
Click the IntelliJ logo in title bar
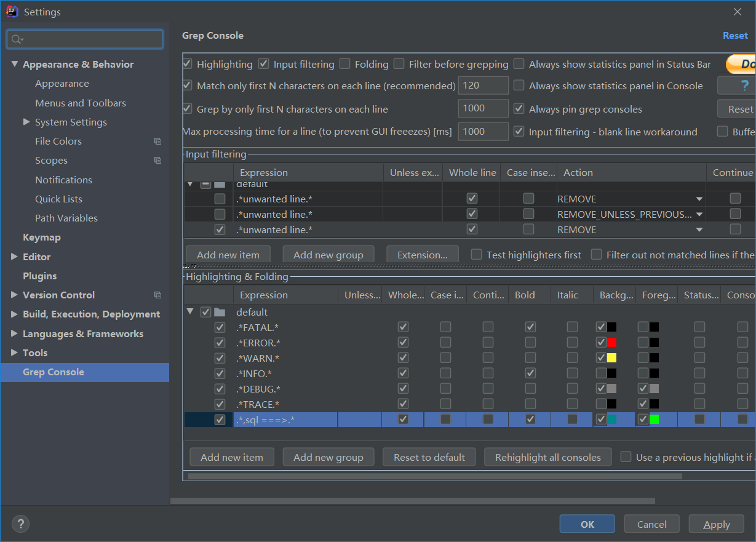tap(12, 12)
